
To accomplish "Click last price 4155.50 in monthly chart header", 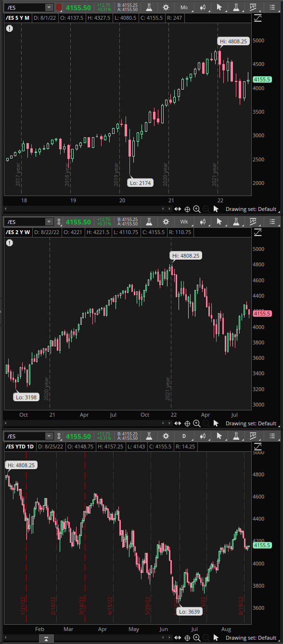I will point(78,7).
